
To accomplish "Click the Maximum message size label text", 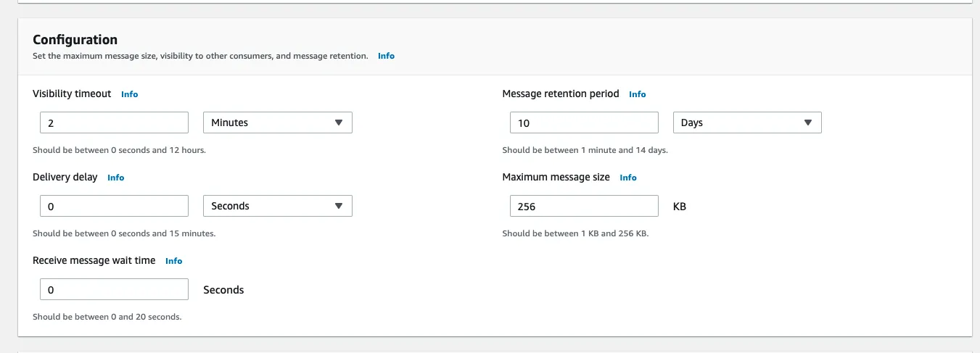I will tap(556, 177).
